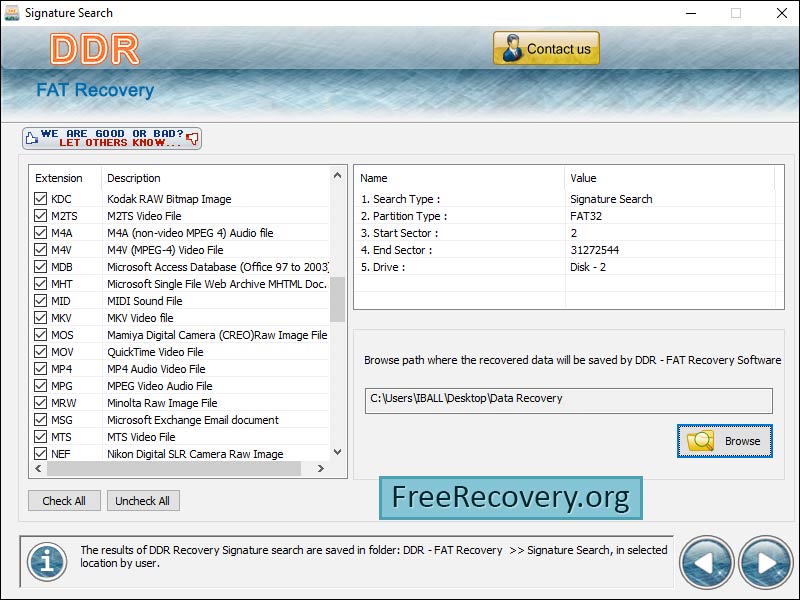Click the Check All button
Screen dimensions: 800x600
[64, 501]
